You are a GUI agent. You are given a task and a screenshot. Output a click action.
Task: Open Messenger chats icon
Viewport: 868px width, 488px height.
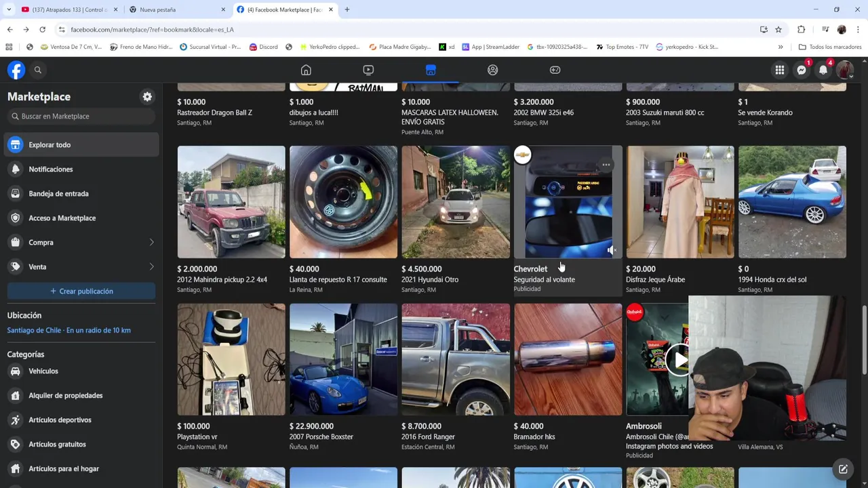pos(802,70)
